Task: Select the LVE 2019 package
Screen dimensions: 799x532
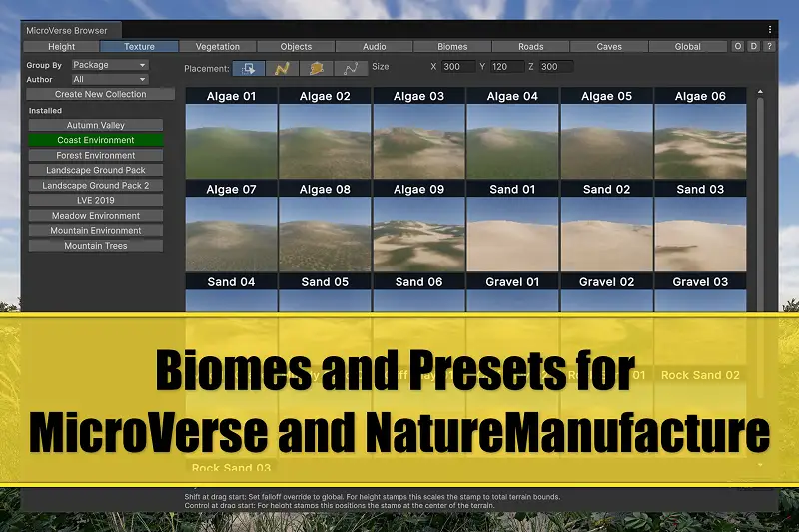Action: pos(96,200)
